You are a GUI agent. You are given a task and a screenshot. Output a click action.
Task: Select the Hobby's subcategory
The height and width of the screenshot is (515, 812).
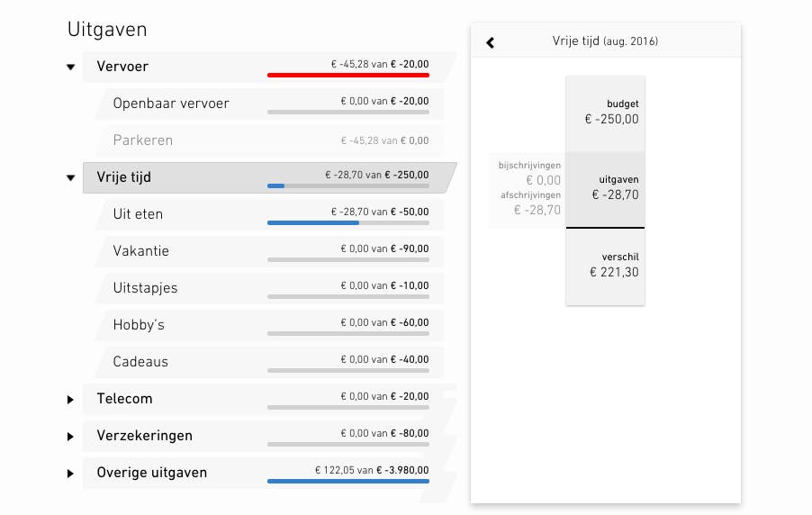pyautogui.click(x=139, y=325)
